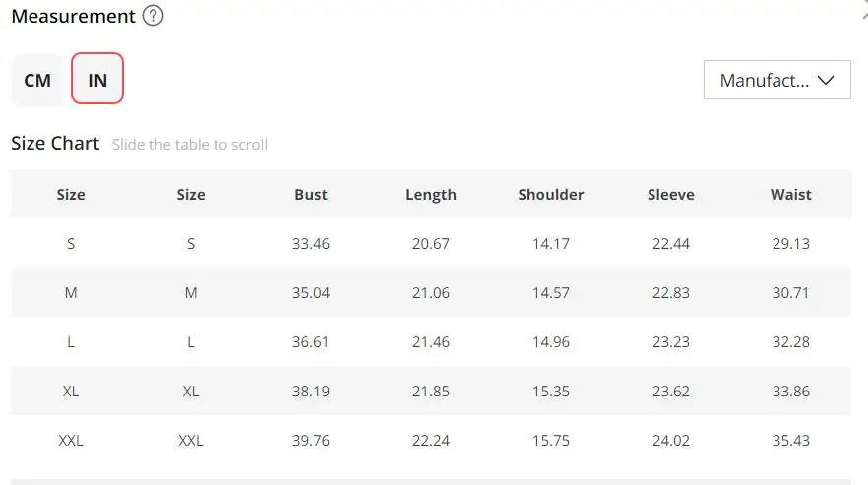The width and height of the screenshot is (868, 485).
Task: Select the IN unit toggle
Action: pos(97,80)
